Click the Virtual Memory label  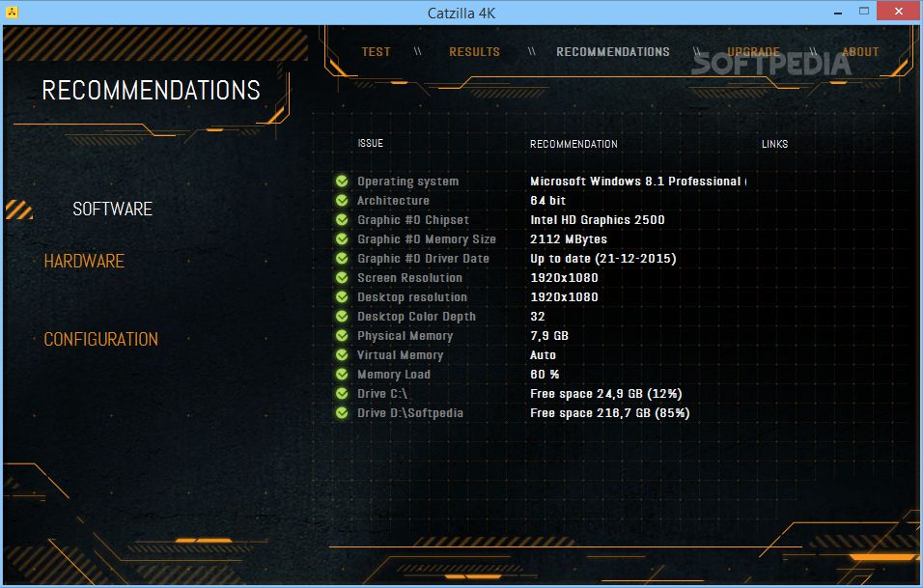click(401, 355)
